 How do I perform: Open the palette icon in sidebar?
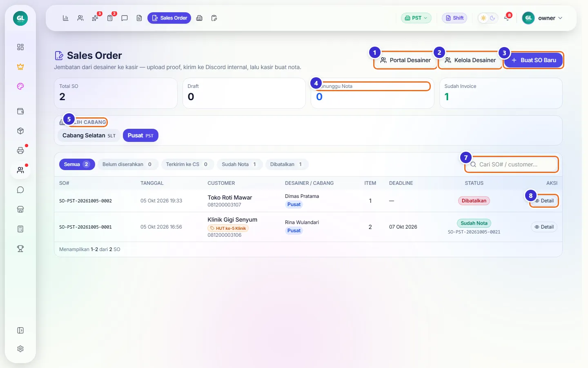(x=20, y=86)
